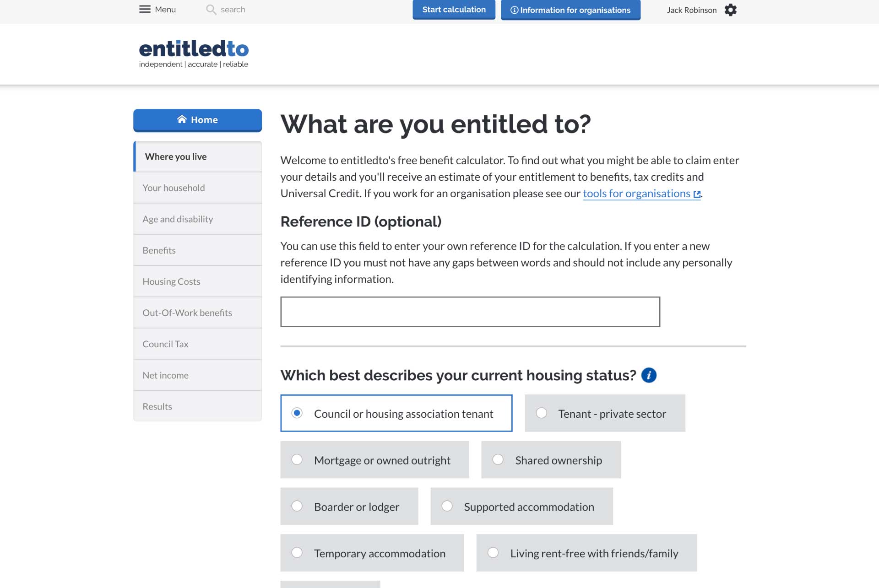Screen dimensions: 879x588
Task: Click the housing status info icon
Action: tap(649, 375)
